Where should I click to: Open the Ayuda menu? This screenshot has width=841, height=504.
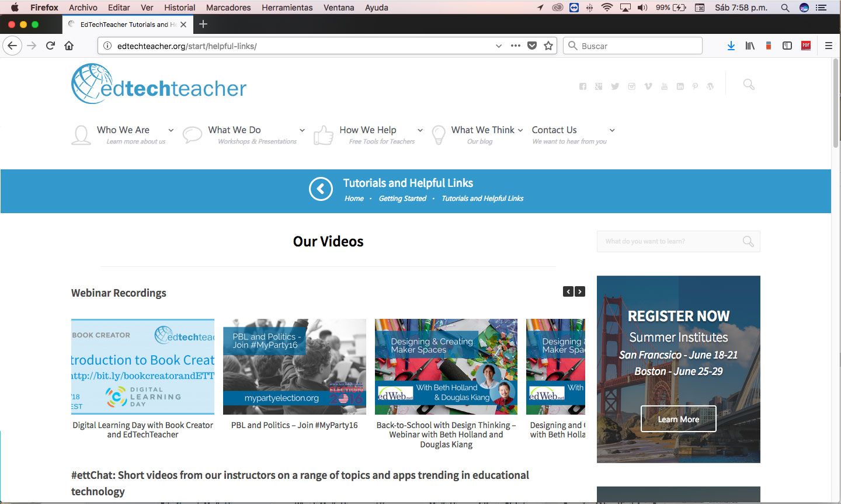(377, 8)
